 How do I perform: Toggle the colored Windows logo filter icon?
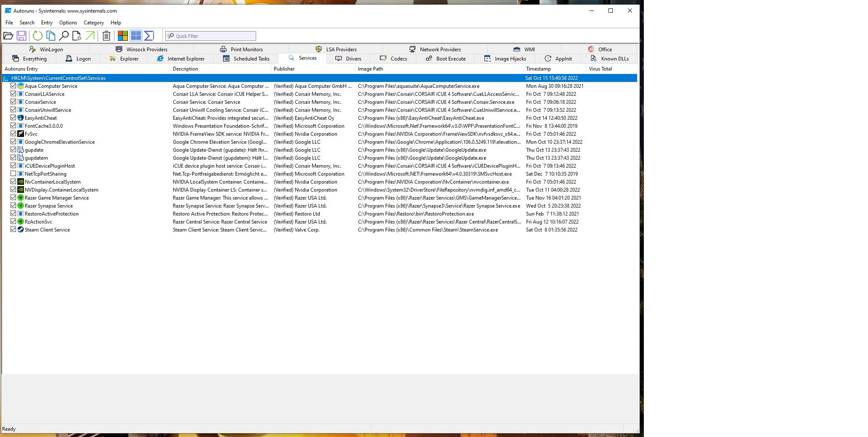(122, 36)
